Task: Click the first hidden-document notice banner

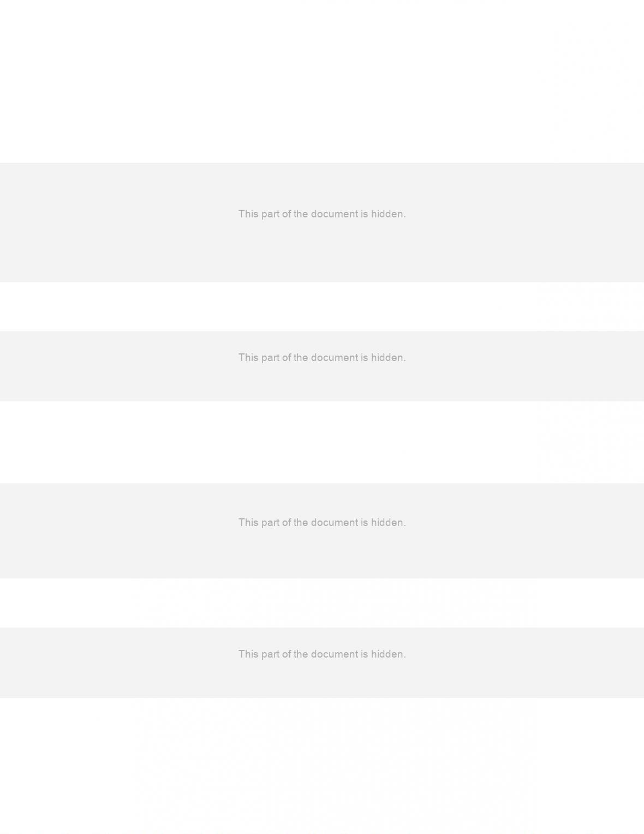Action: click(x=322, y=222)
